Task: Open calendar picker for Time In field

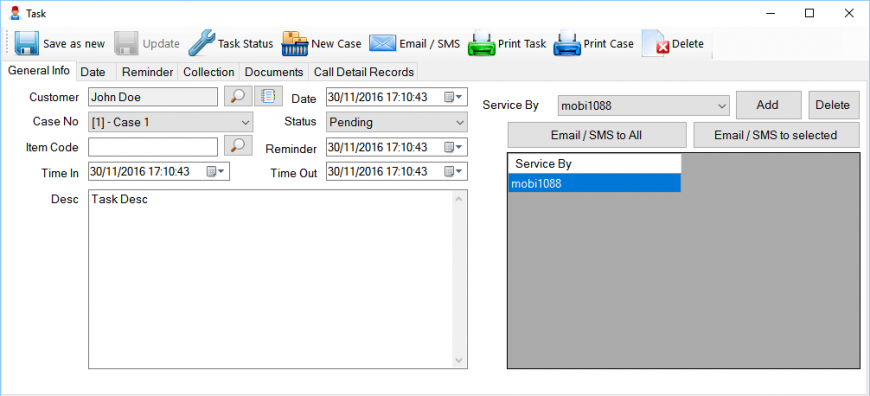Action: (x=215, y=171)
